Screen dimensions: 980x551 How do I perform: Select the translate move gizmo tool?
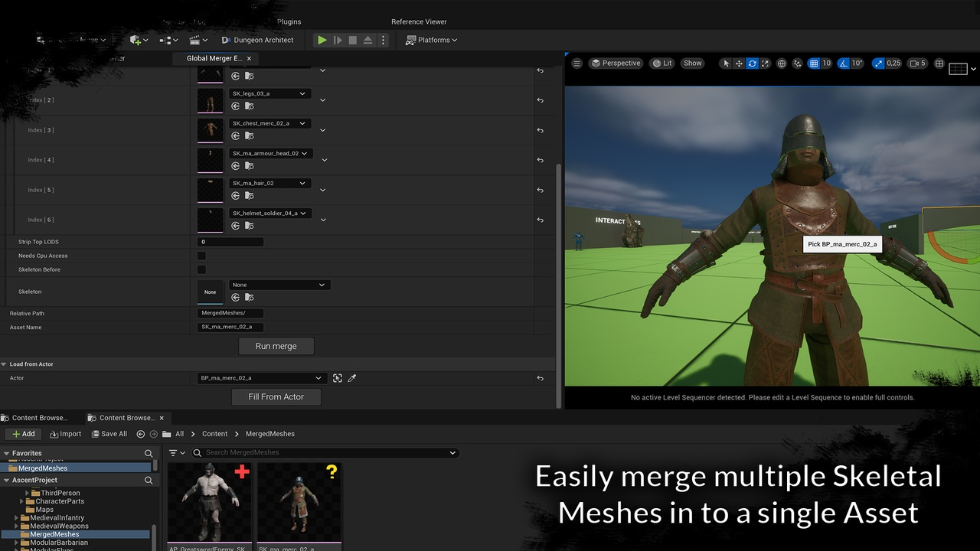click(x=739, y=64)
